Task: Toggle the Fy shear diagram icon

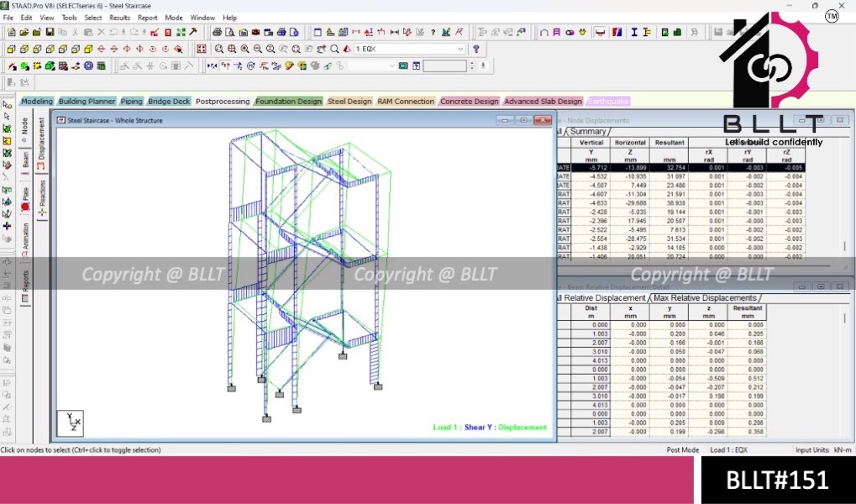Action: 225,66
